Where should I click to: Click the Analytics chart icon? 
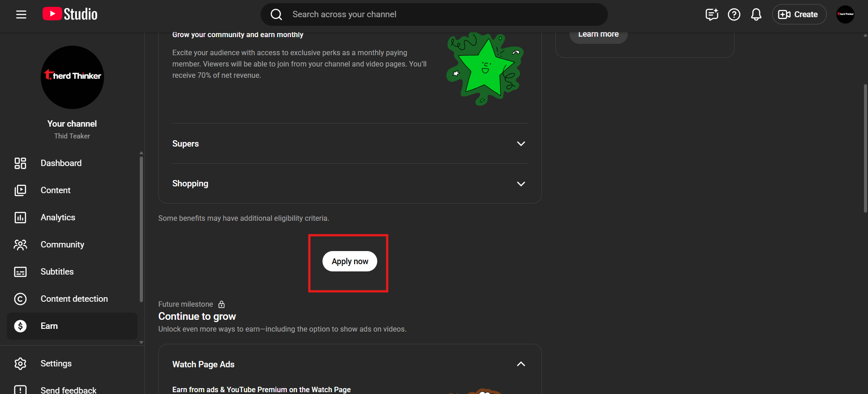(x=20, y=218)
